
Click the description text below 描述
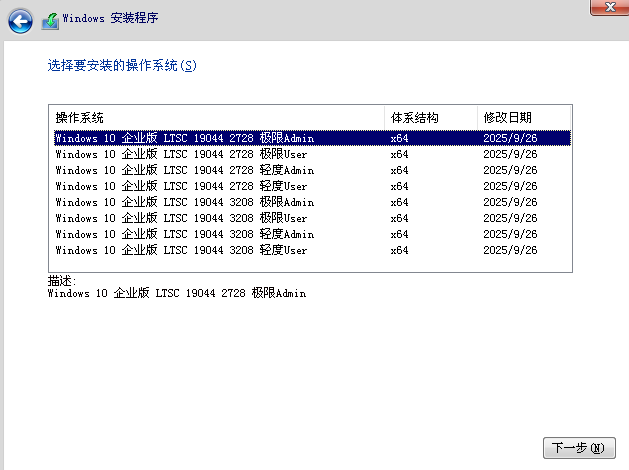tap(177, 294)
